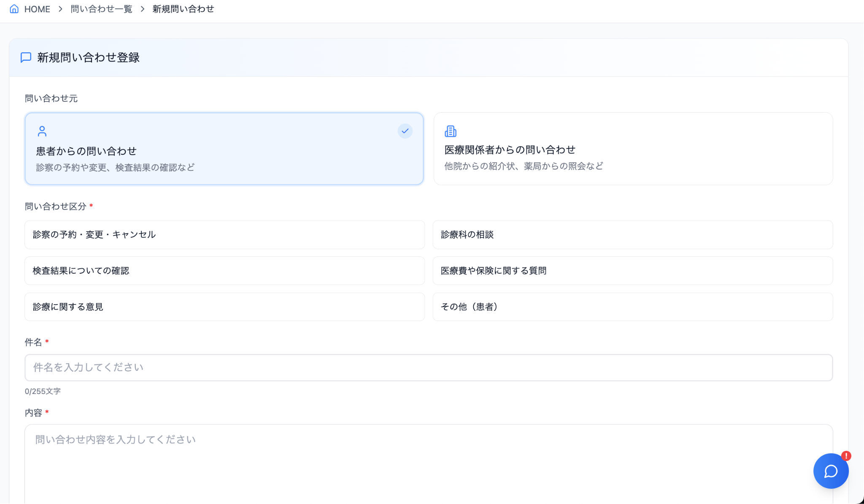Choose 診察の予約・変更・キャンセル category
864x504 pixels.
pyautogui.click(x=224, y=234)
